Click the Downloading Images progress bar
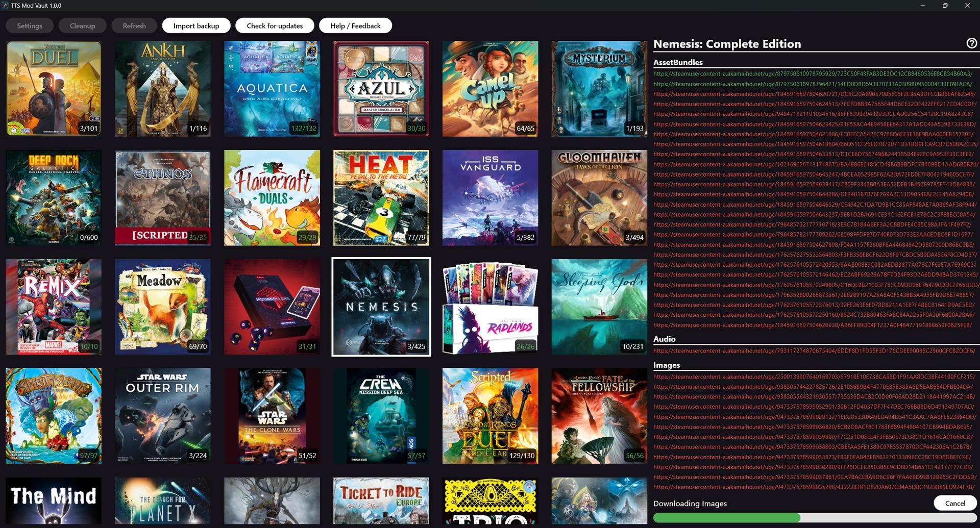The width and height of the screenshot is (980, 528). pyautogui.click(x=815, y=518)
